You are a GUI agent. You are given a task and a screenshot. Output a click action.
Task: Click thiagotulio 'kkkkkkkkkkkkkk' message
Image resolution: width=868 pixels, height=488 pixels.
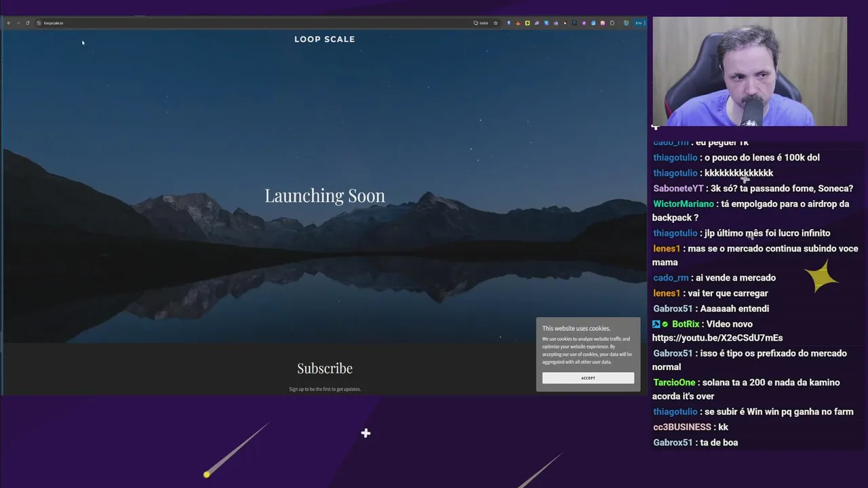pos(738,173)
